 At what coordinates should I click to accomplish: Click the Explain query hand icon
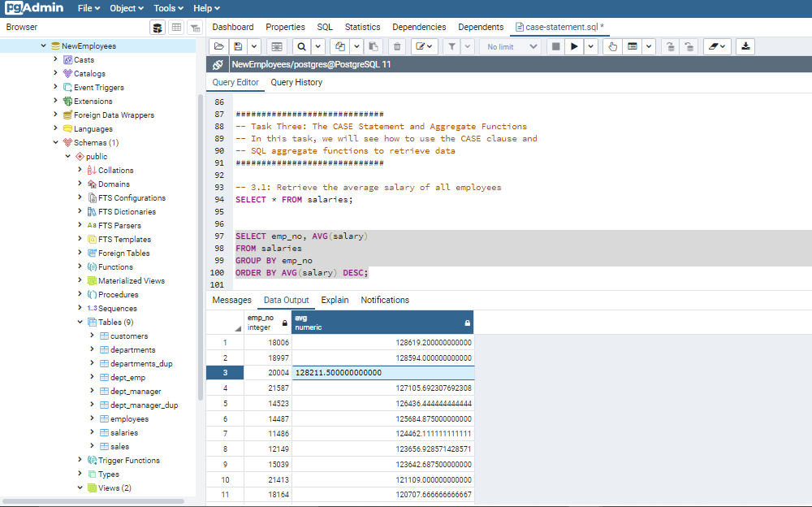pos(613,46)
